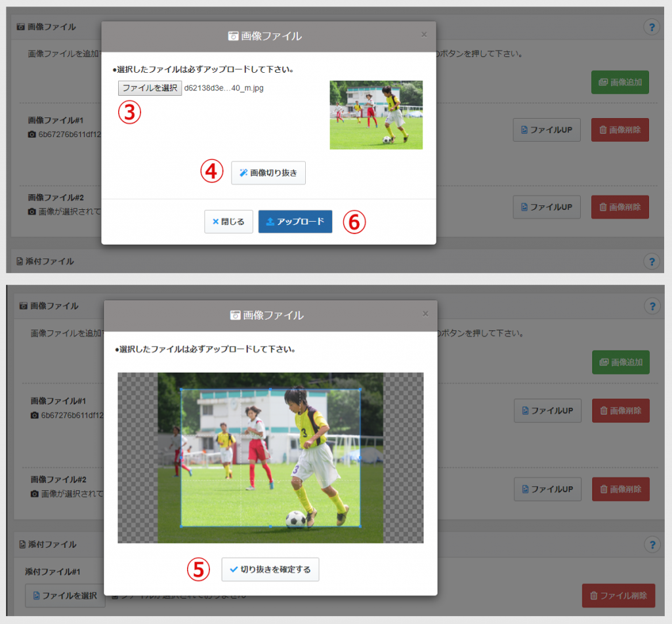
Task: Click the red ファイル削除 button
Action: 618,596
